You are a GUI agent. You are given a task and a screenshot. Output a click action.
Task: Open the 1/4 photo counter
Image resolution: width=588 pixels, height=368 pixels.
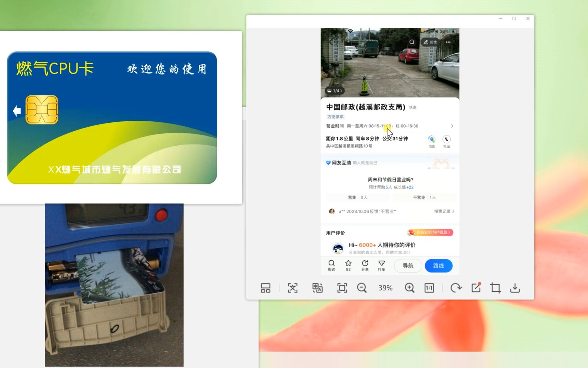tap(335, 91)
